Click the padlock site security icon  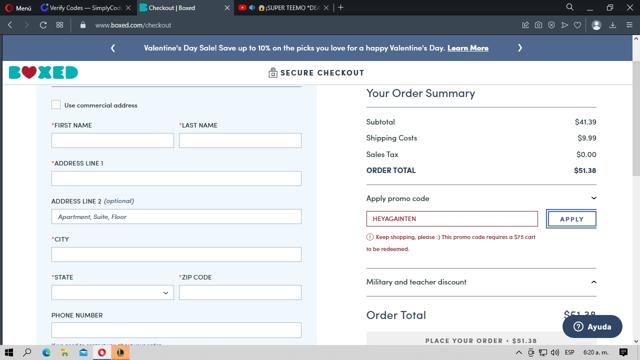[x=83, y=25]
